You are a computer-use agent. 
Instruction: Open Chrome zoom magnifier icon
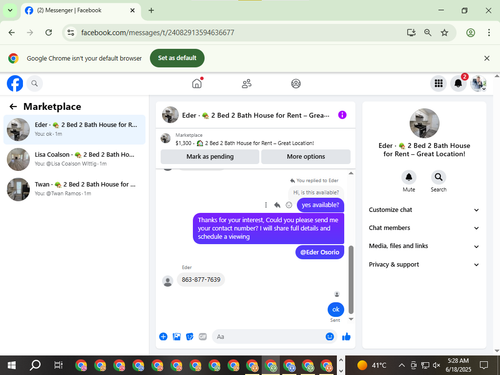pos(428,33)
